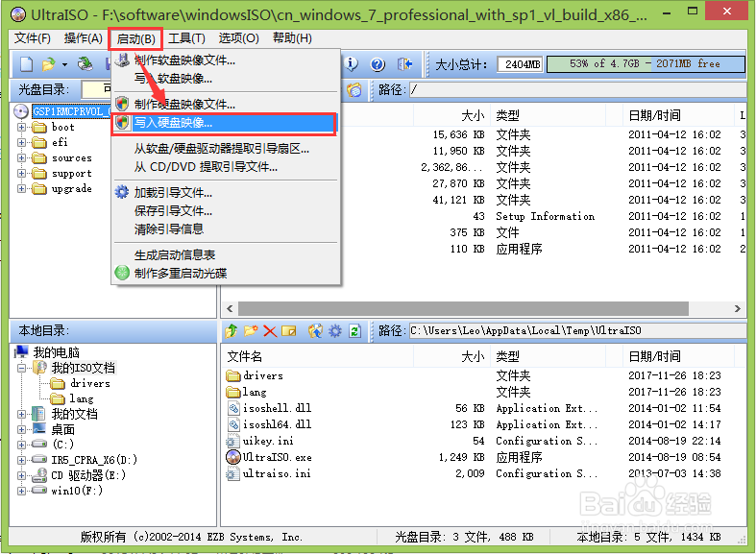Click the question mark help icon
The image size is (756, 554).
click(378, 64)
